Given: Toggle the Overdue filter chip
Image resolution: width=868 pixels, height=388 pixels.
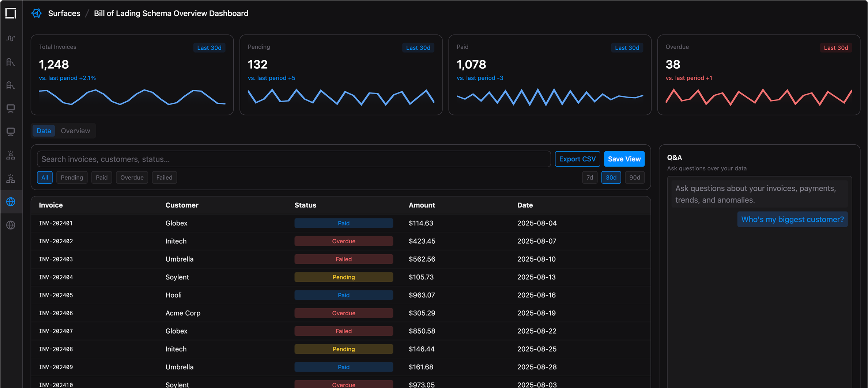Looking at the screenshot, I should click(132, 178).
